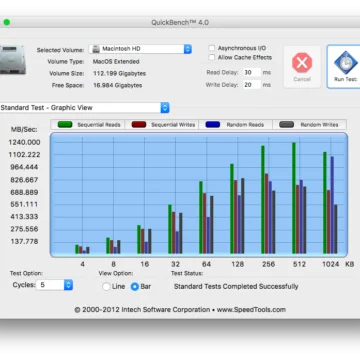Click the hard drive volume icon
Screen dimensions: 360x360
coord(13,60)
